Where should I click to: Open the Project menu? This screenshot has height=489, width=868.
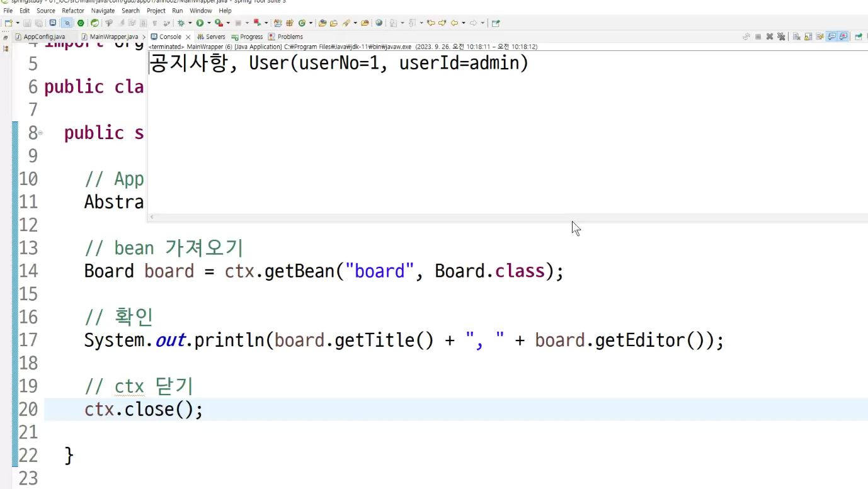click(x=156, y=11)
